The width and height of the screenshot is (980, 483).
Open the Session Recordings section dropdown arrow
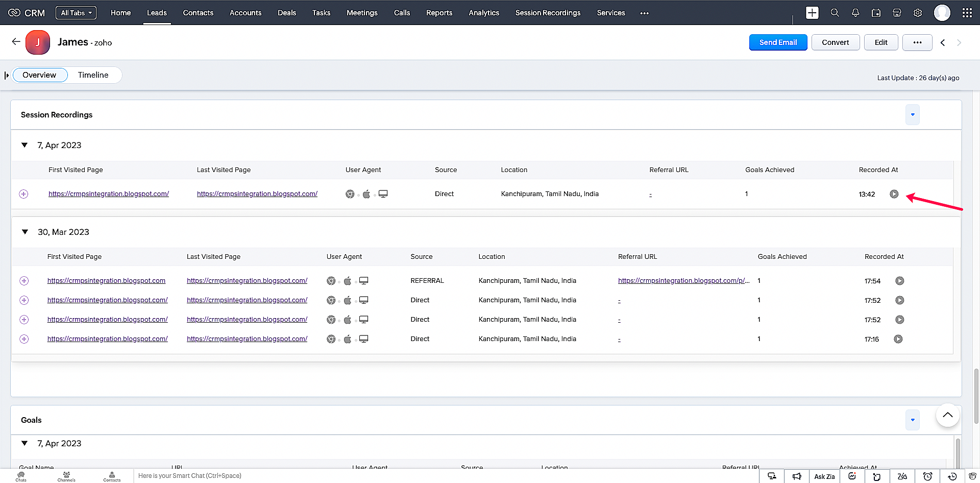tap(913, 115)
